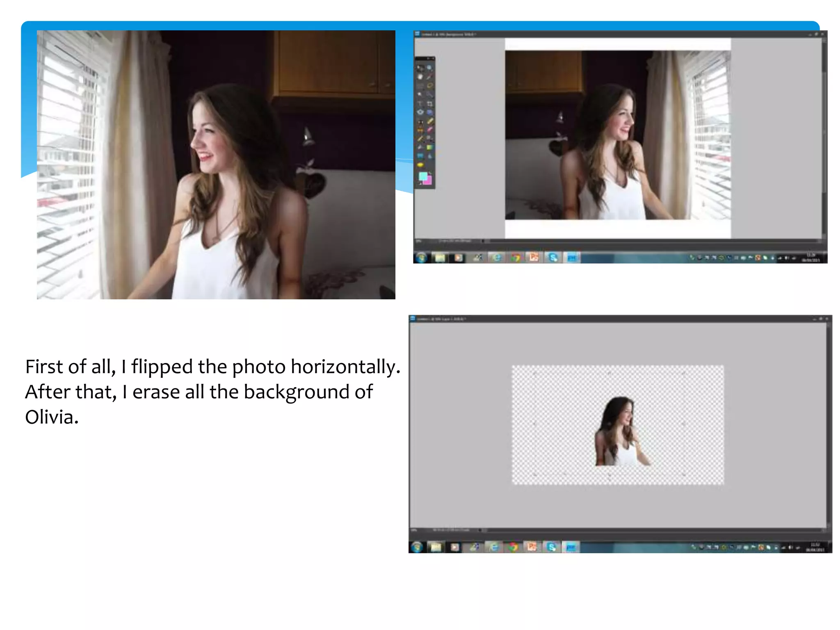This screenshot has height=630, width=840.
Task: Select the Spot Healing bandage tool
Action: pyautogui.click(x=430, y=121)
